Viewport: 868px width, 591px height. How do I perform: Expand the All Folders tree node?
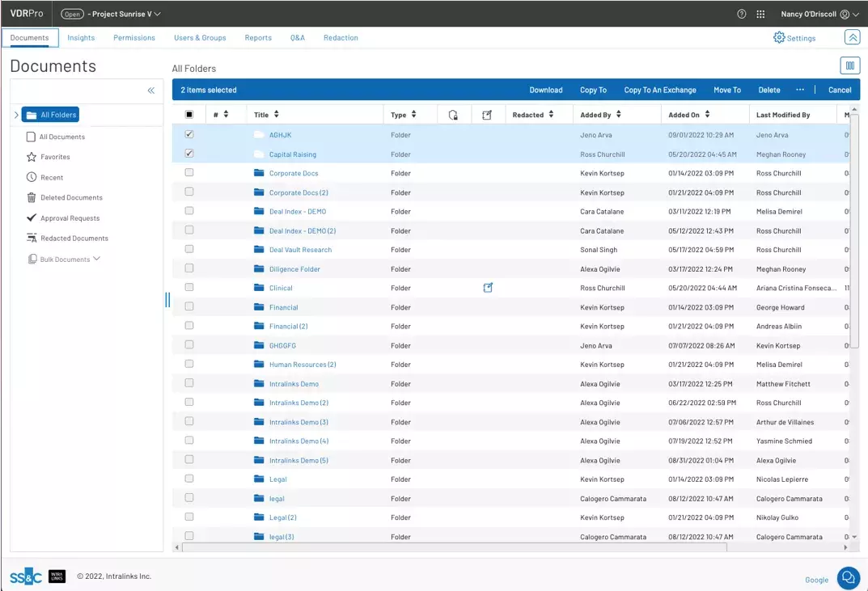click(x=16, y=115)
